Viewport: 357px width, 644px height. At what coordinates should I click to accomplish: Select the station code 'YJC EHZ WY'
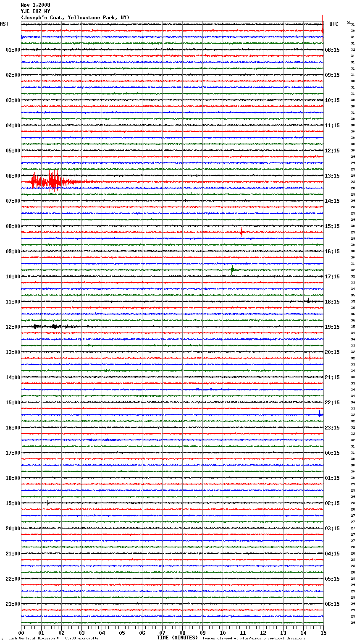[35, 11]
